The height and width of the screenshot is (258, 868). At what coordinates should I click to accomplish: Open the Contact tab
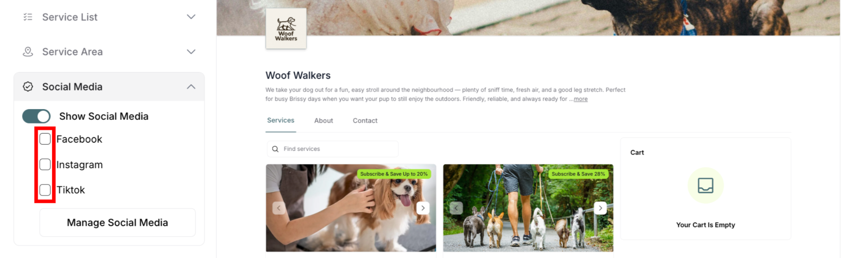coord(365,121)
